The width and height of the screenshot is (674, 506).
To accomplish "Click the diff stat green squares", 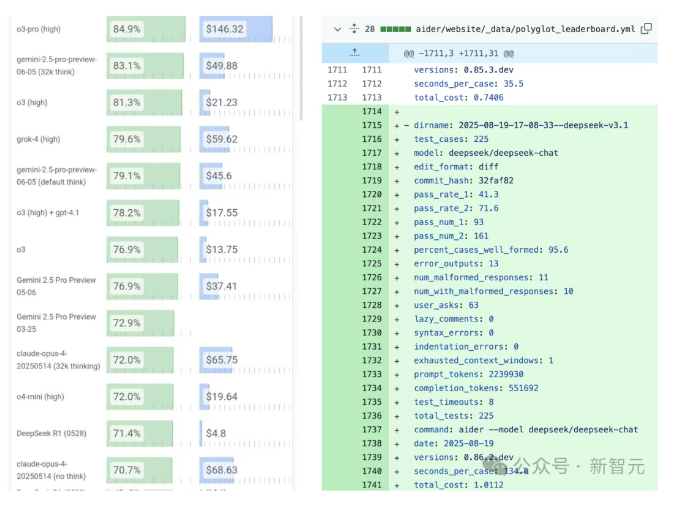I will 395,29.
